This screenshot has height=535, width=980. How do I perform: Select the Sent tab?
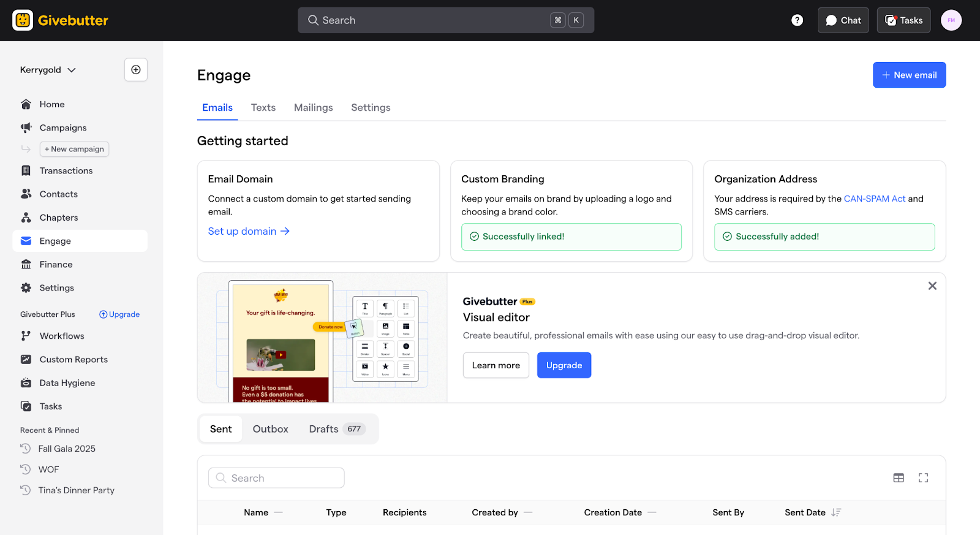[221, 429]
